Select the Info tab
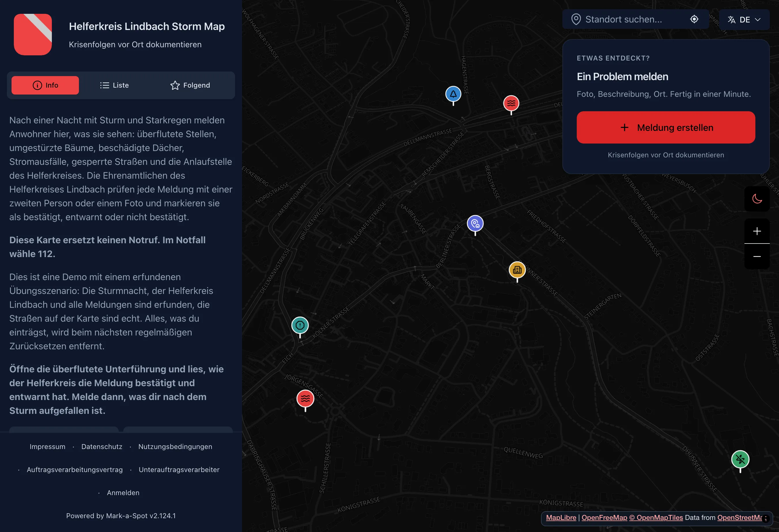 [45, 85]
